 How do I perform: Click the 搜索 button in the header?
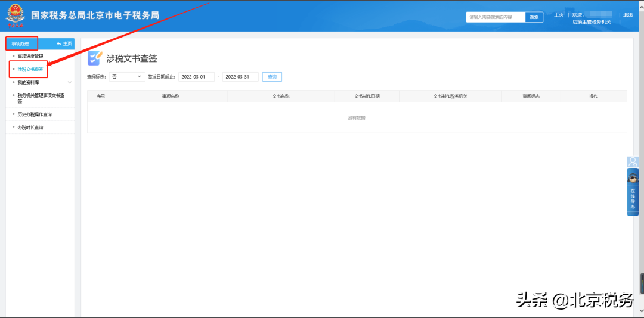(x=534, y=17)
